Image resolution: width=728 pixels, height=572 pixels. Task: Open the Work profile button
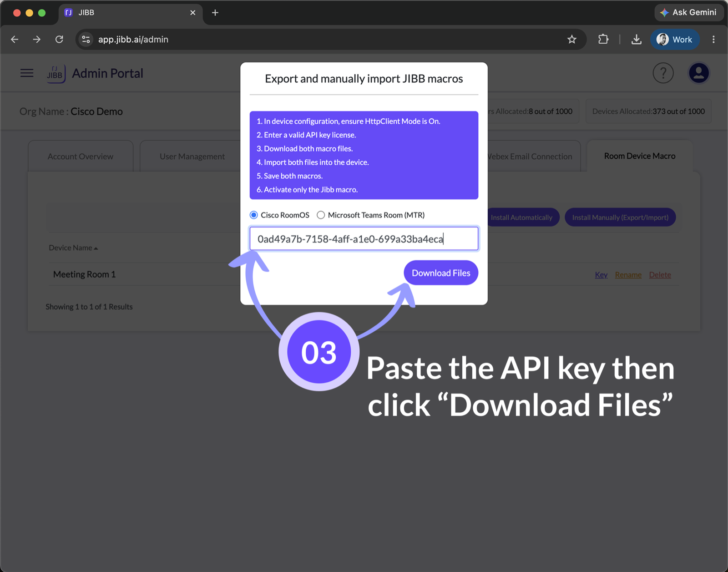[x=675, y=40]
